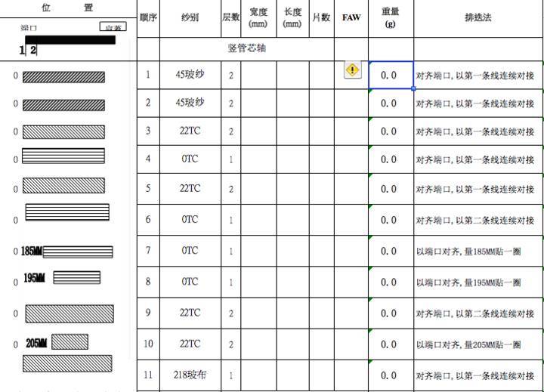The width and height of the screenshot is (544, 392).
Task: Select the 0.0 weight cell in row 5
Action: 391,189
